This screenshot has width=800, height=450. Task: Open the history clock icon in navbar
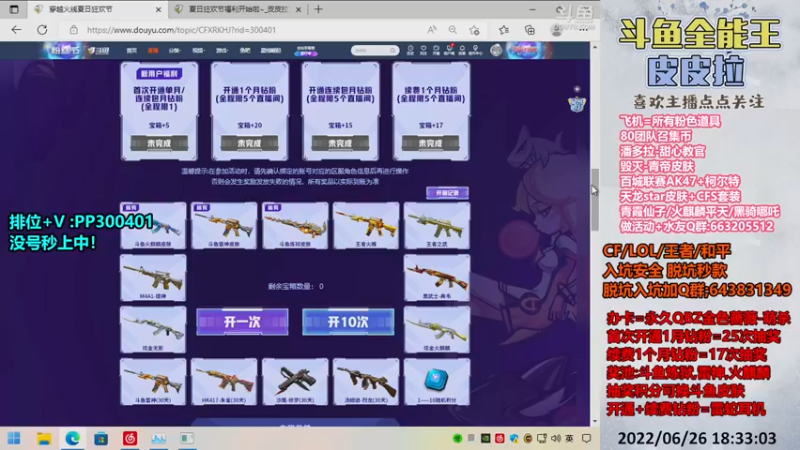pos(410,50)
